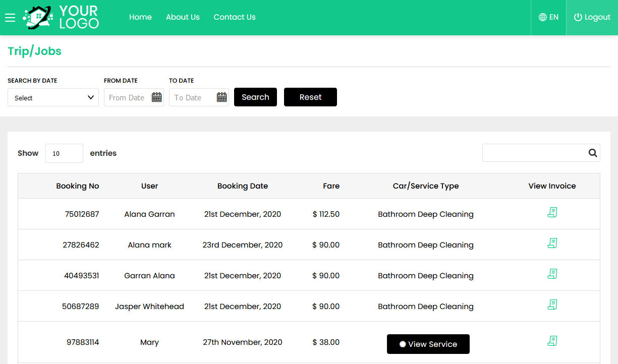The image size is (618, 364).
Task: Click booking number 97883114
Action: click(x=83, y=342)
